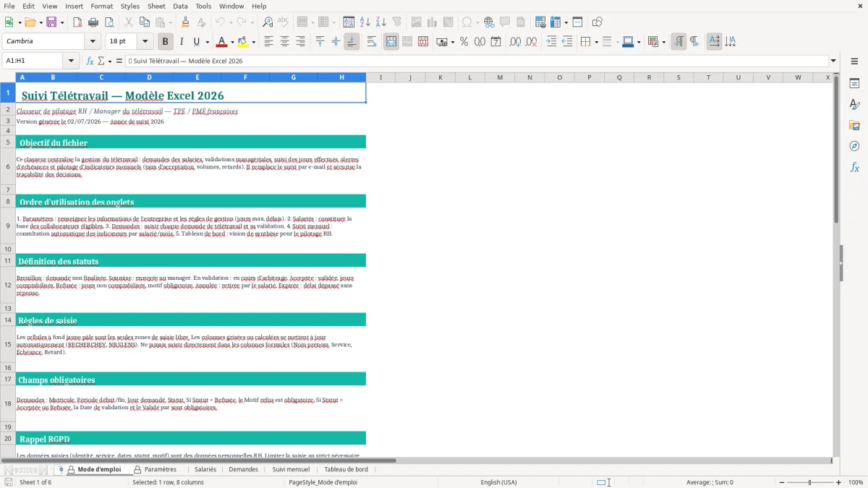Click Sort Ascending icon
Viewport: 868px width, 488px height.
pos(365,22)
